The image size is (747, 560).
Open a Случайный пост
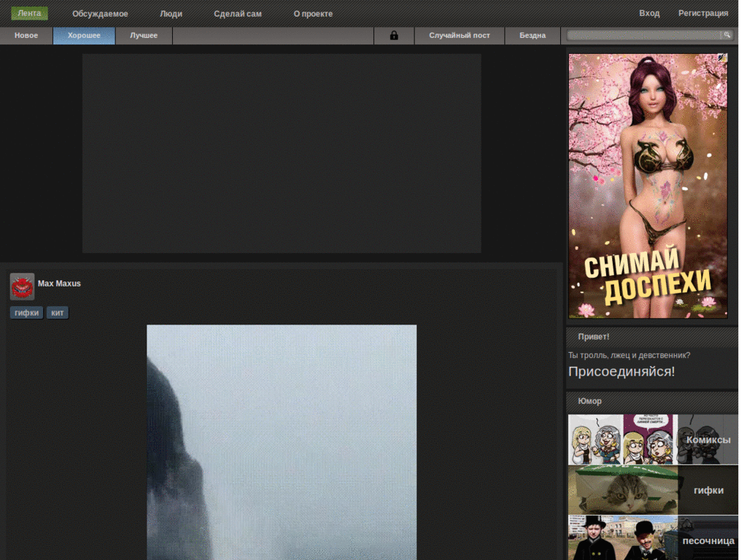point(460,36)
